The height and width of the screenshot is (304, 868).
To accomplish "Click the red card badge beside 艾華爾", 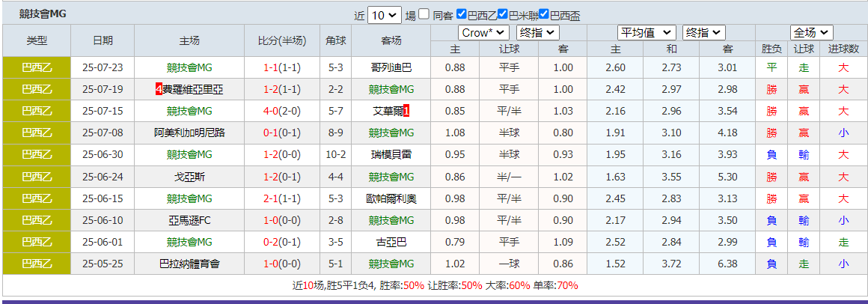I will click(x=406, y=111).
